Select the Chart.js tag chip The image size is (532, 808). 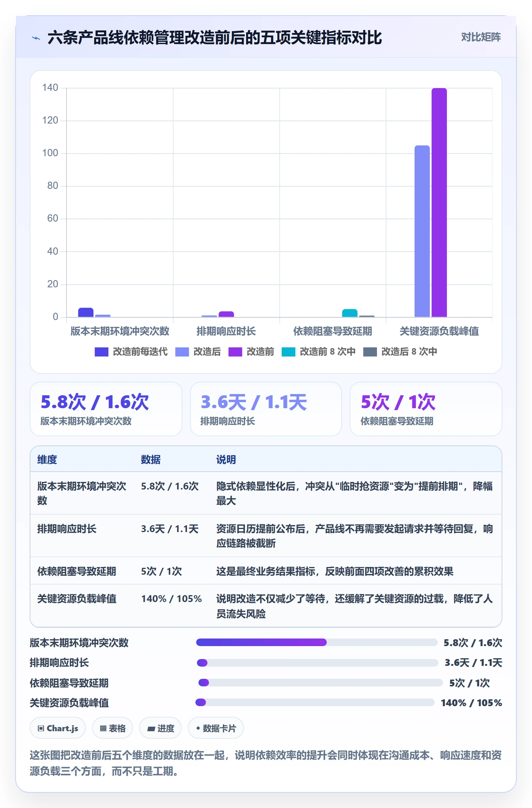(58, 728)
